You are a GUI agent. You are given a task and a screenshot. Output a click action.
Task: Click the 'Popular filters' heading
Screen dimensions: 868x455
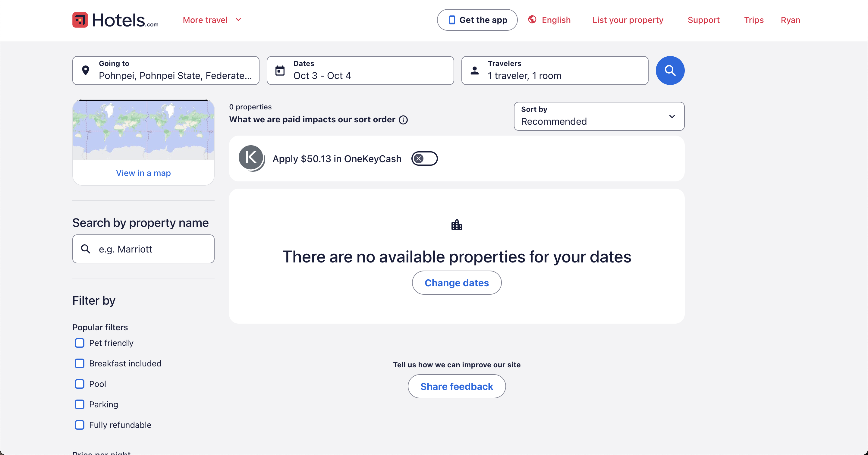pyautogui.click(x=100, y=327)
